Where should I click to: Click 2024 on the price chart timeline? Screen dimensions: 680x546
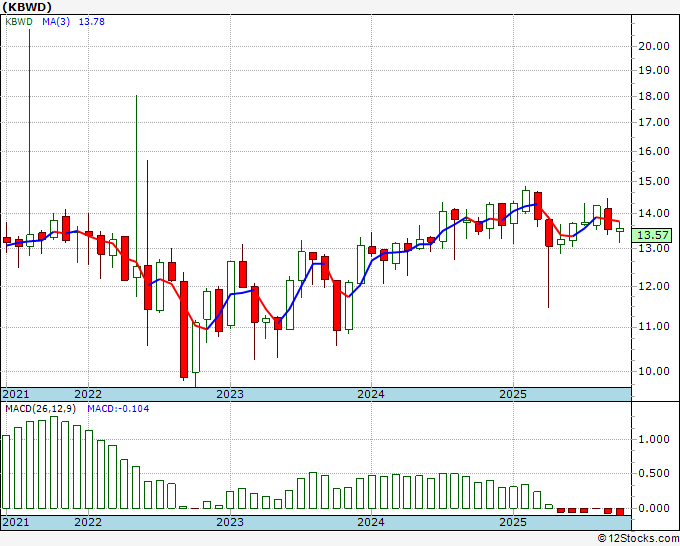point(371,394)
